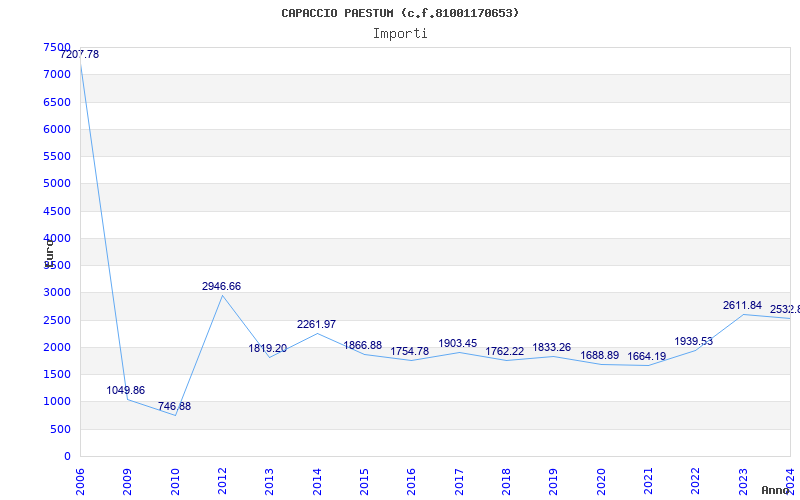800x500 pixels.
Task: Select the 1049.86 data label
Action: tap(126, 390)
